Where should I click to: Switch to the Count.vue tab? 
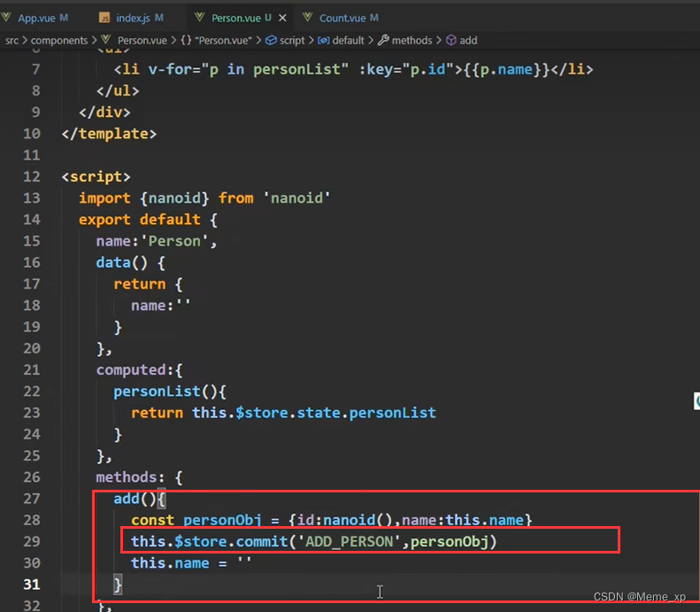tap(342, 18)
